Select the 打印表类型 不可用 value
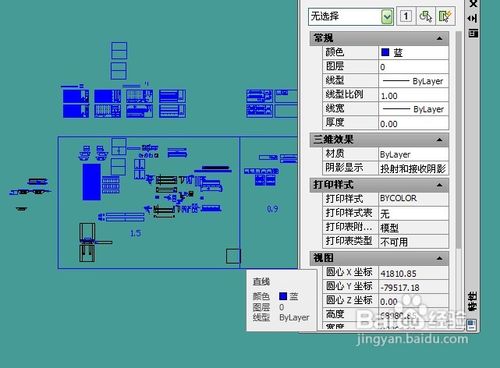500x368 pixels. [x=413, y=241]
